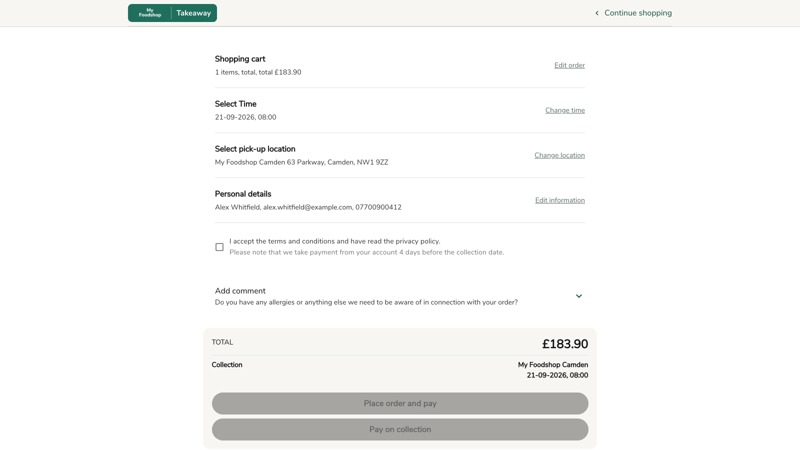The height and width of the screenshot is (450, 800).
Task: Click the My Foodshop logo
Action: (149, 13)
